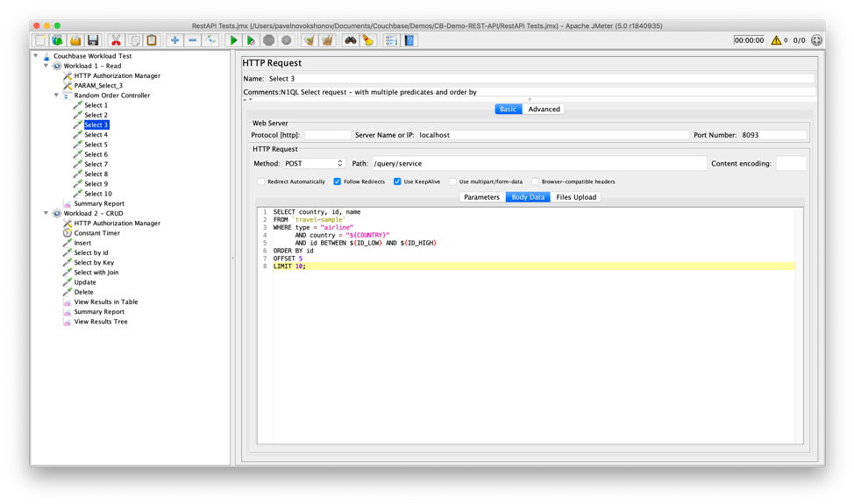Click the Server Name or IP field
Image resolution: width=854 pixels, height=504 pixels.
pos(552,135)
